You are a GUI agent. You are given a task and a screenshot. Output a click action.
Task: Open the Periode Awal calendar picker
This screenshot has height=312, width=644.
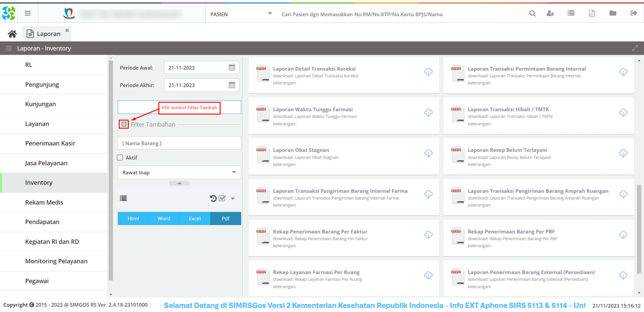[232, 68]
